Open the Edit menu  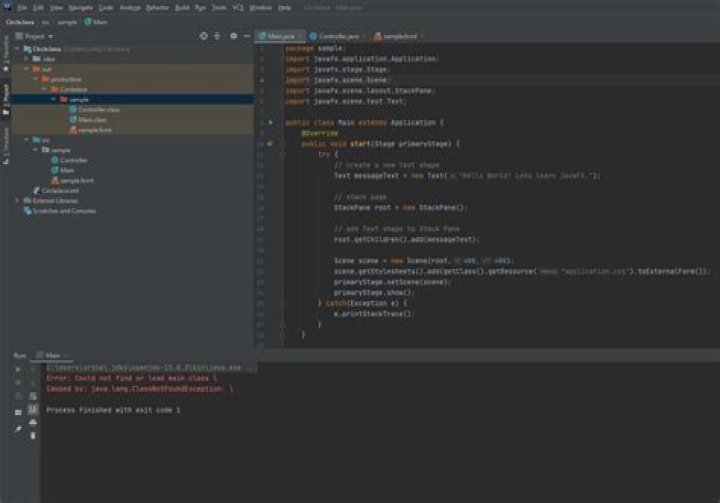coord(38,8)
